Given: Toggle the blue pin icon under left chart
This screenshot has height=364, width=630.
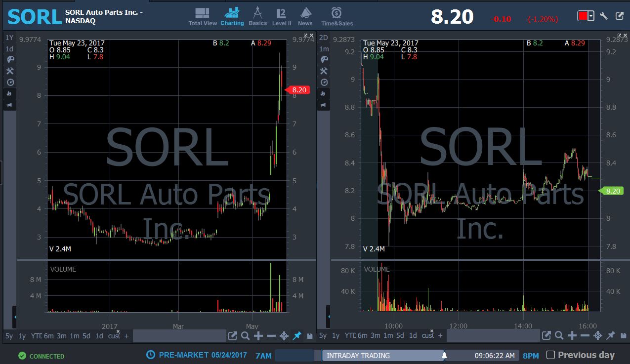Looking at the screenshot, I should click(x=297, y=336).
